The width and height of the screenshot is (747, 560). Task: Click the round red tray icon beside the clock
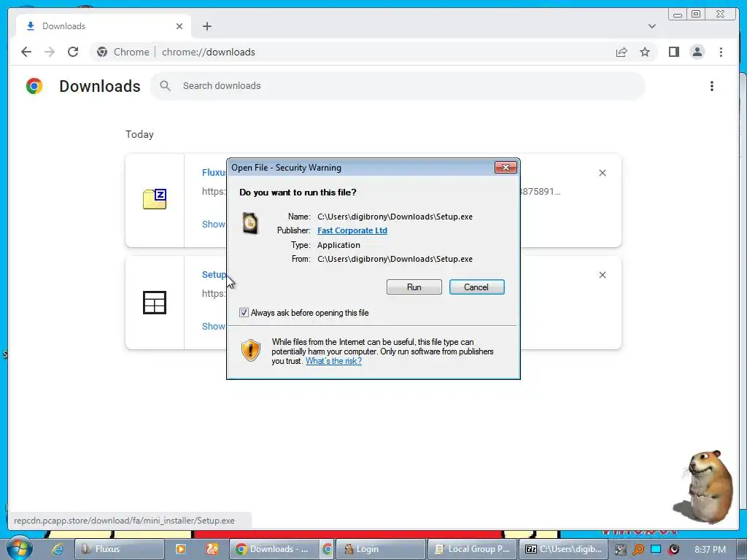click(x=673, y=550)
